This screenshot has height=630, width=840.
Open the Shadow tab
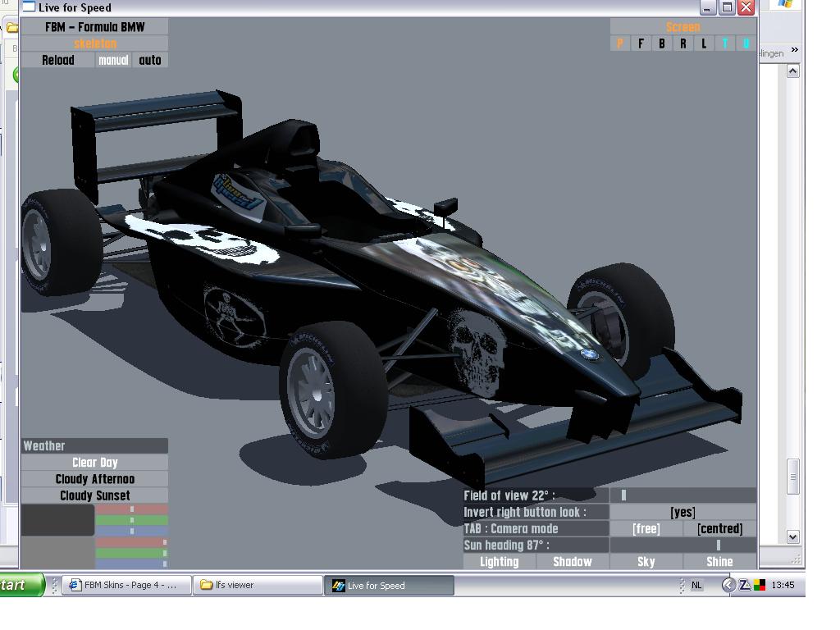pyautogui.click(x=573, y=561)
